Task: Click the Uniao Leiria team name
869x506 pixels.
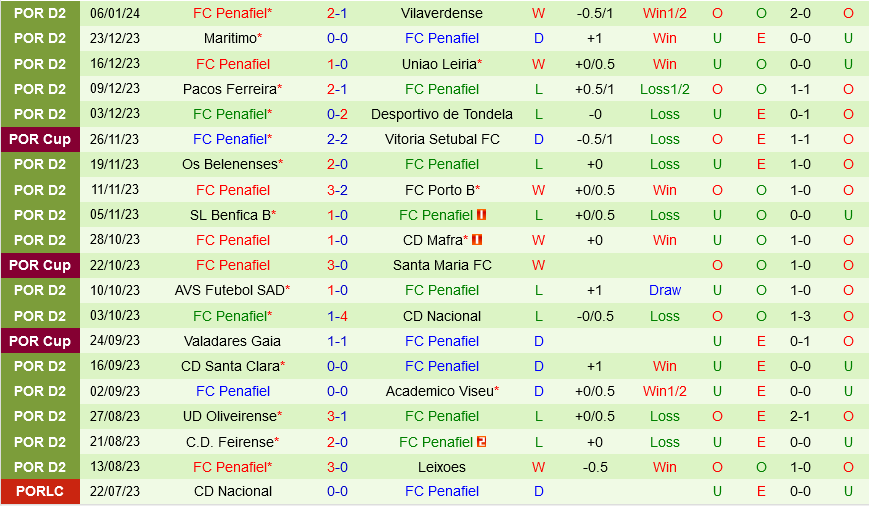Action: [438, 64]
